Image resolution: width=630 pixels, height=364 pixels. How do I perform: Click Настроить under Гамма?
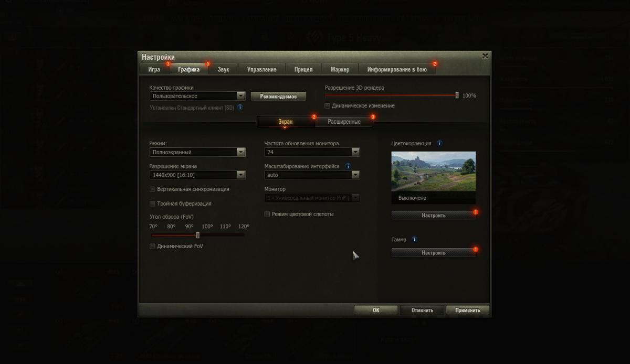[434, 252]
